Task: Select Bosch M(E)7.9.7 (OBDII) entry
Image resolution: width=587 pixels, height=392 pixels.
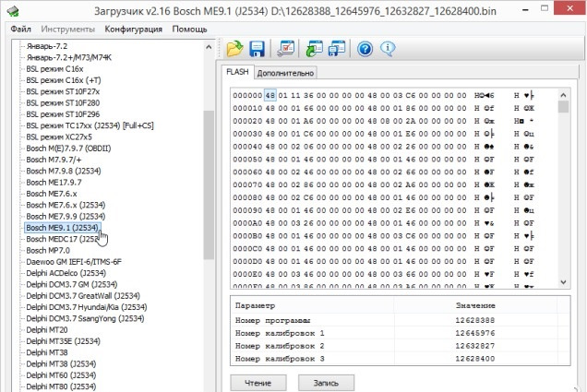Action: pos(68,148)
